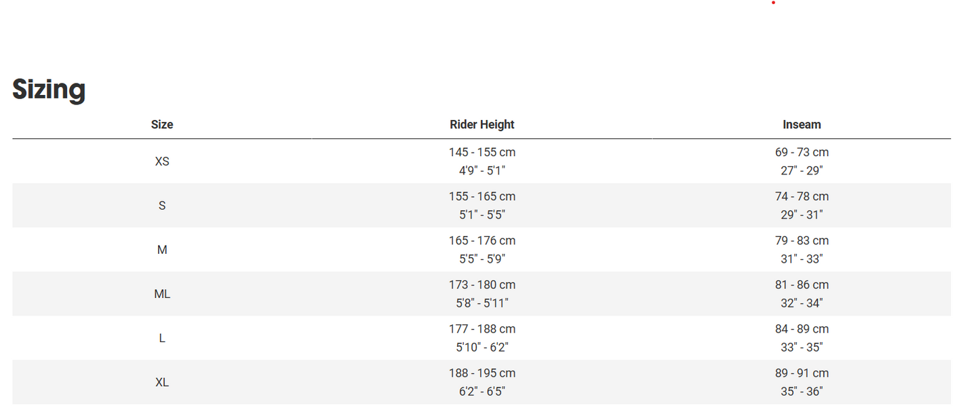Select the 173 - 180 cm height cell
The width and height of the screenshot is (980, 416).
pyautogui.click(x=482, y=285)
